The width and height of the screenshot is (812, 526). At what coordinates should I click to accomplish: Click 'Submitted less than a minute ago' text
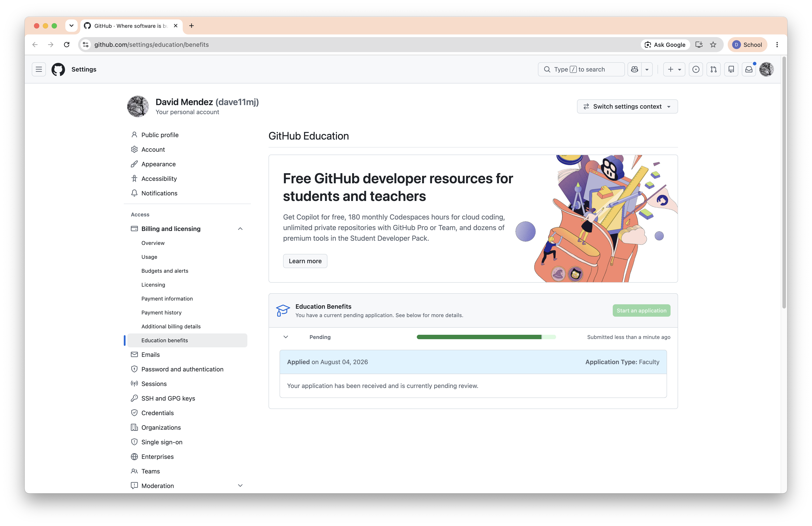(x=629, y=337)
